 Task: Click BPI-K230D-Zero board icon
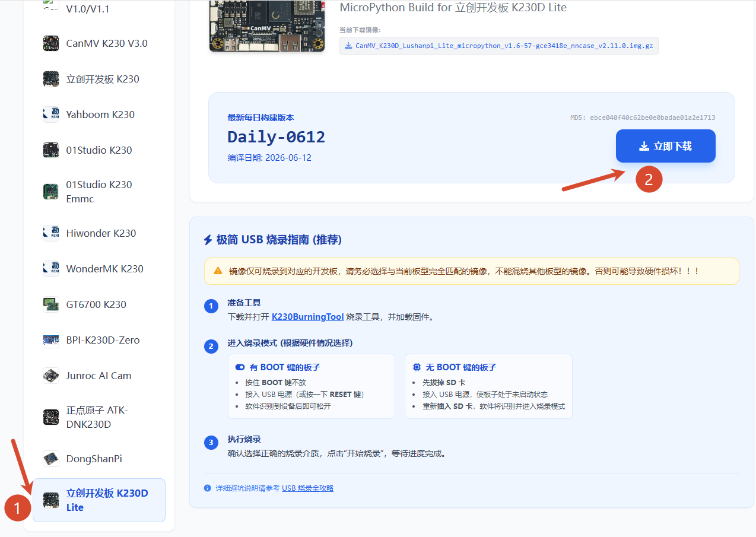51,340
